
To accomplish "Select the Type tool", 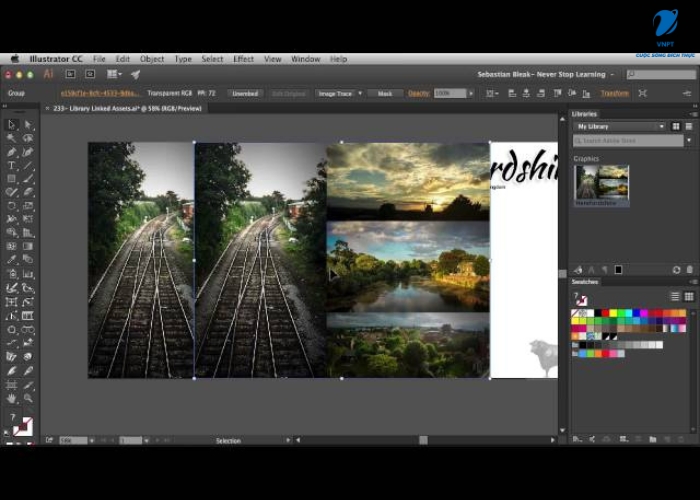I will [x=12, y=165].
